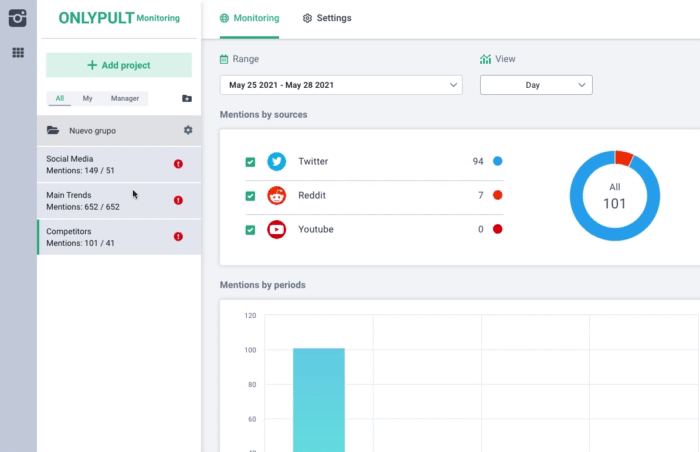Click the Youtube source icon
This screenshot has height=452, width=700.
click(277, 229)
